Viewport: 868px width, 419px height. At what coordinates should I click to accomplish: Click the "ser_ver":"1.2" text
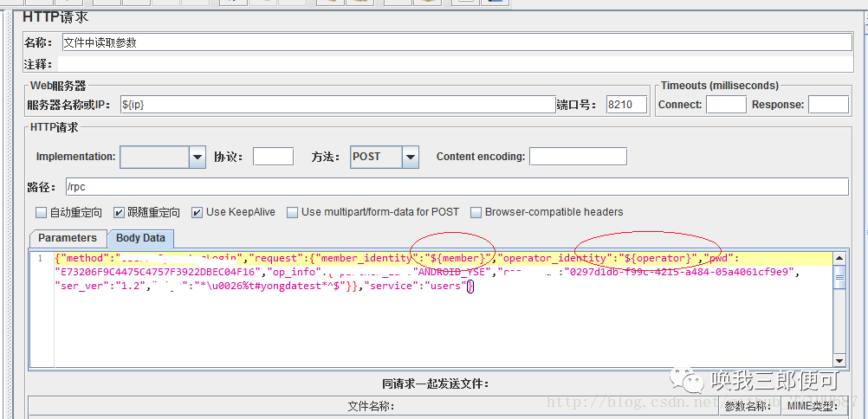pyautogui.click(x=100, y=287)
